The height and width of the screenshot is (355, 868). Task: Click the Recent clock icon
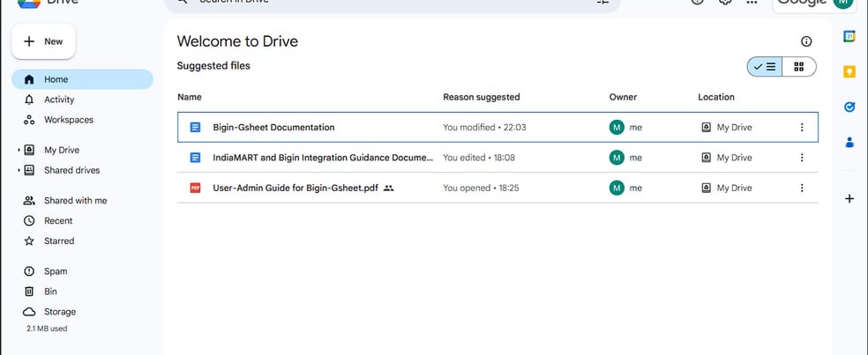(x=29, y=221)
